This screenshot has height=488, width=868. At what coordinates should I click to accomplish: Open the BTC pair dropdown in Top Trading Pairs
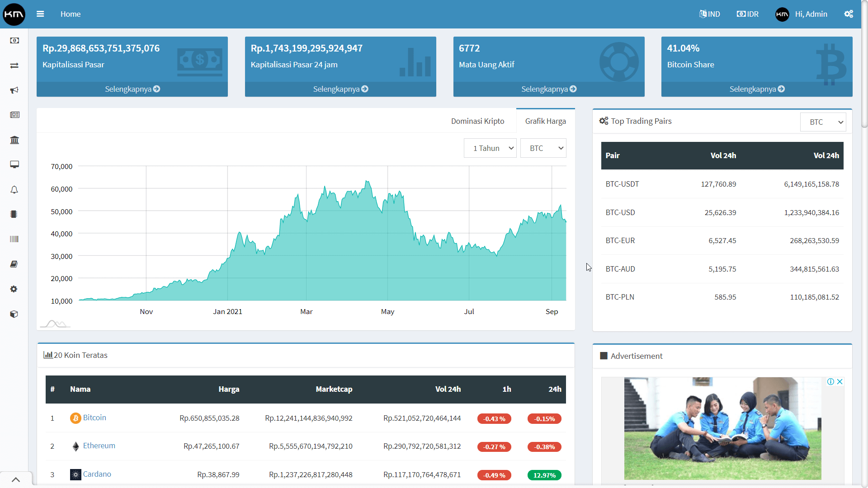pyautogui.click(x=823, y=122)
